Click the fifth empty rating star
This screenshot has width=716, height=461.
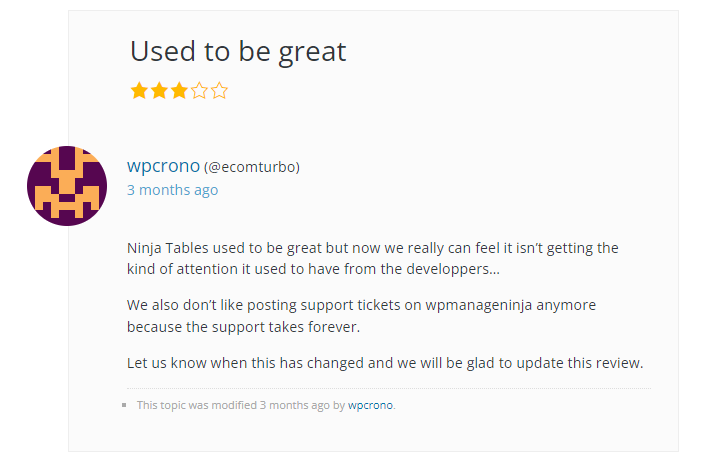220,90
